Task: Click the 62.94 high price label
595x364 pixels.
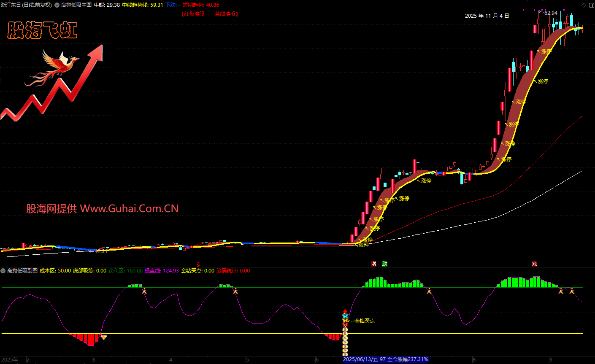Action: click(x=551, y=13)
